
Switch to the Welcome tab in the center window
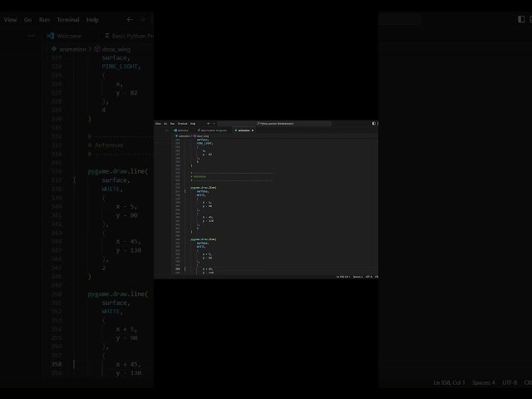tap(181, 131)
